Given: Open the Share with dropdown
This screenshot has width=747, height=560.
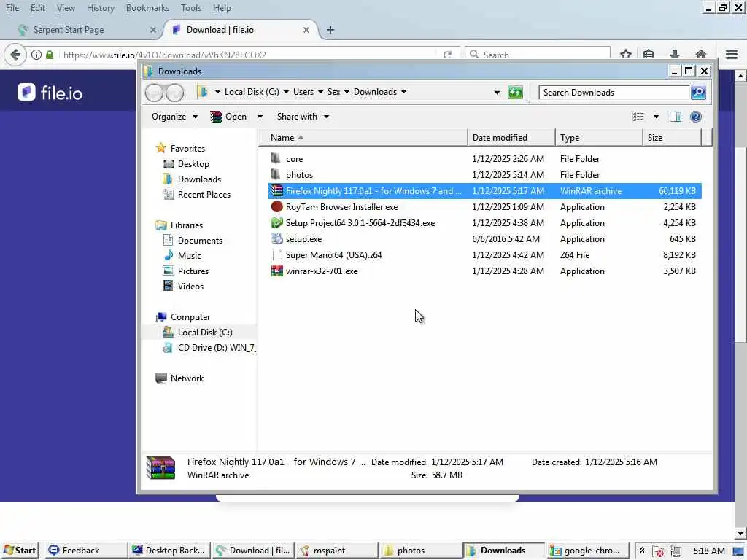Looking at the screenshot, I should tap(303, 117).
